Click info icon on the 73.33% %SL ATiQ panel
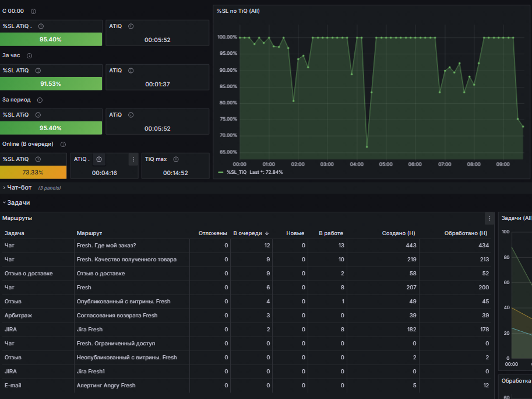Screen dimensions: 532x399 [x=38, y=159]
